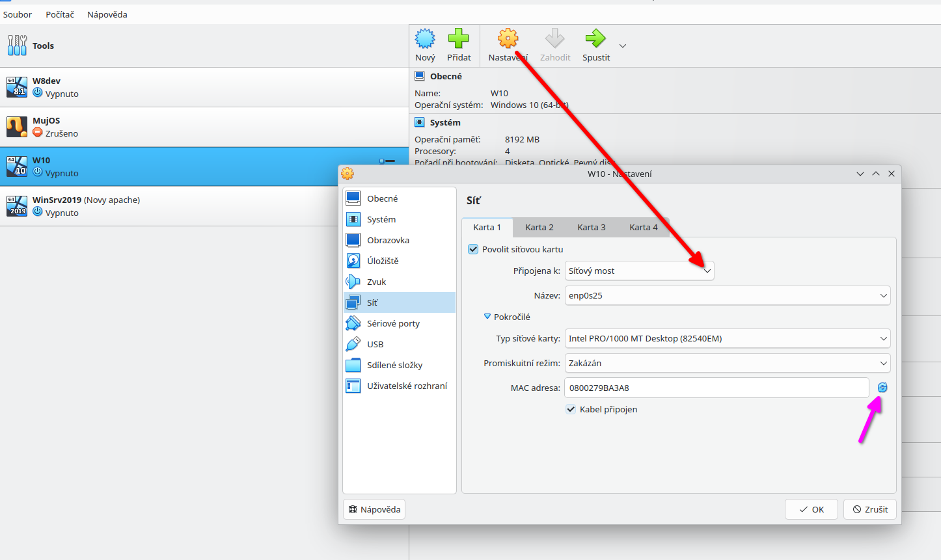The height and width of the screenshot is (560, 941).
Task: Add an existing machine via Přidat
Action: (459, 44)
